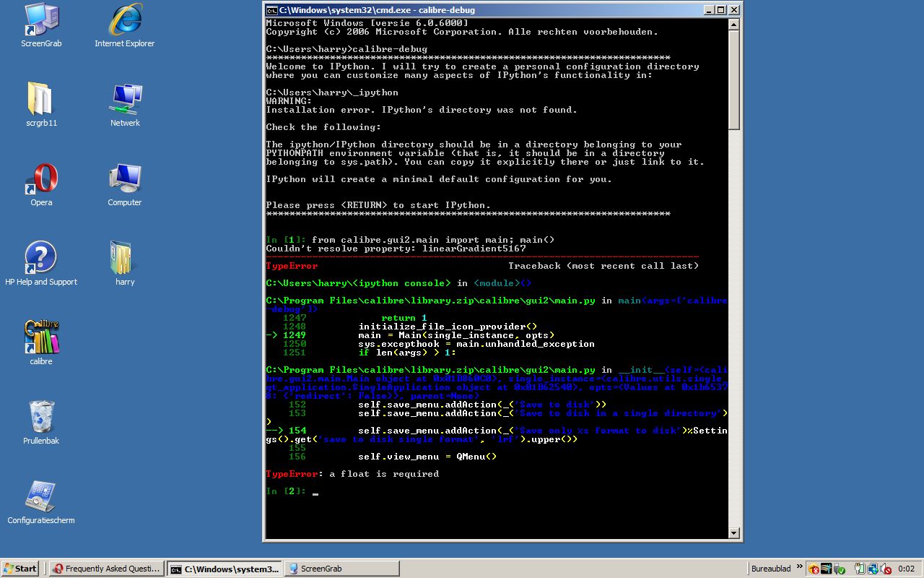The image size is (924, 578).
Task: Click the taskbar clock showing 0:02
Action: 906,569
